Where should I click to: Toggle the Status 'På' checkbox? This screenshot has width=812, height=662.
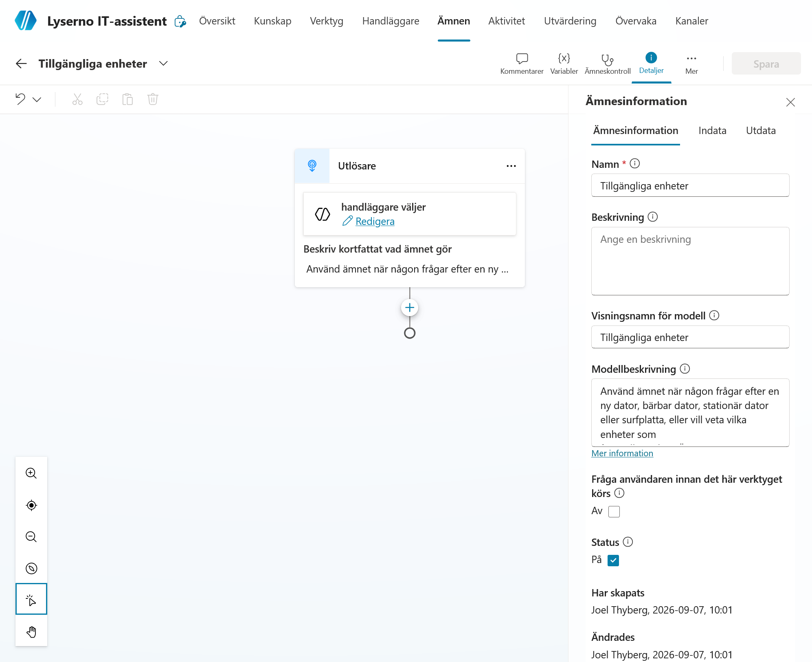[x=613, y=561]
